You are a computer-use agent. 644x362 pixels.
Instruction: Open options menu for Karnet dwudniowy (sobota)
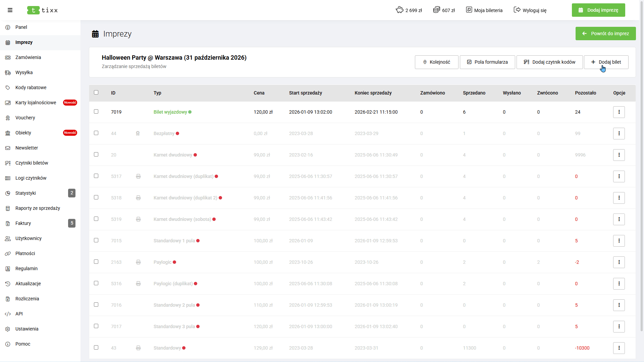point(619,219)
